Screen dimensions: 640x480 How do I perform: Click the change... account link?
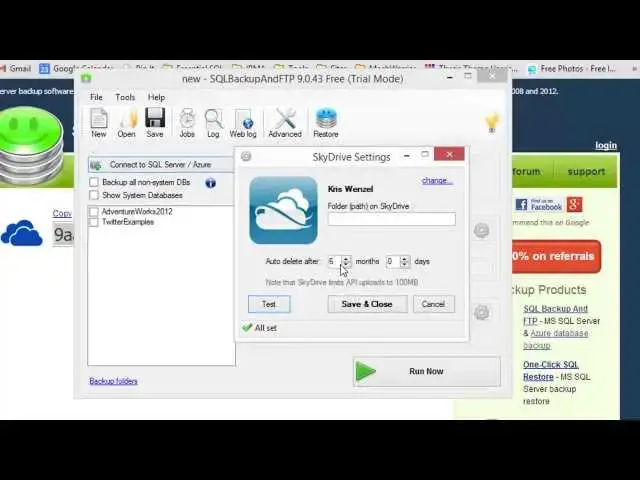437,180
